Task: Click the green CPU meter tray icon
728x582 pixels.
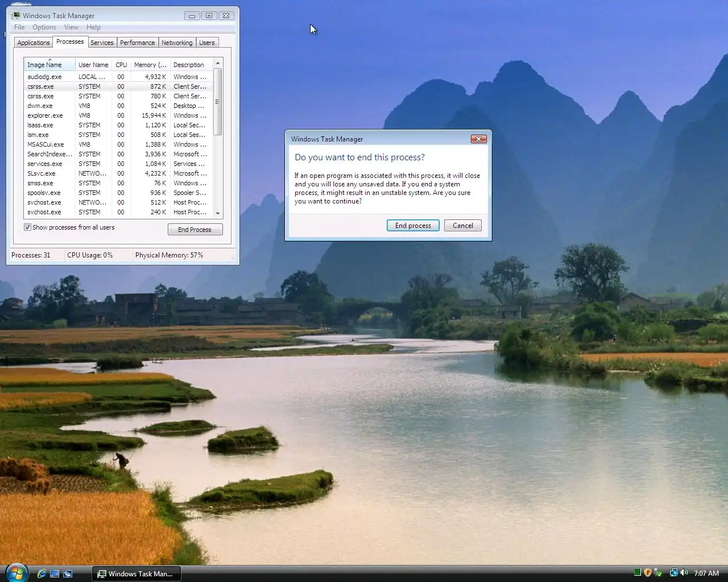Action: (638, 573)
